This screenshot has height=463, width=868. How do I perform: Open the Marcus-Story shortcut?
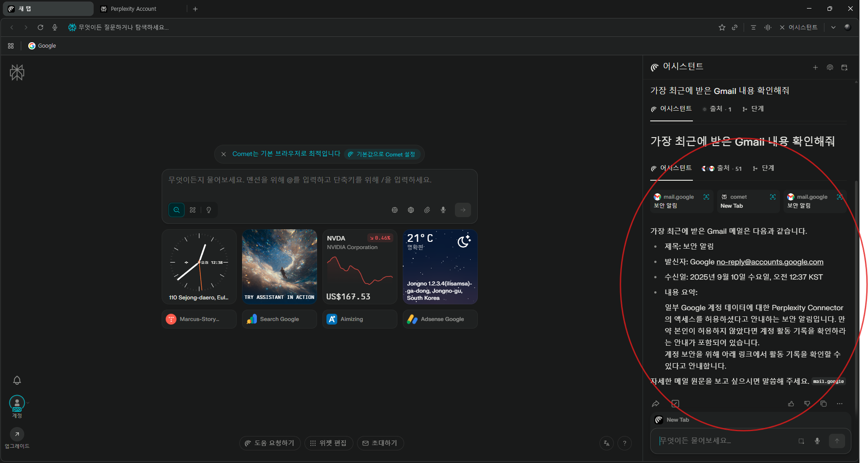click(199, 319)
